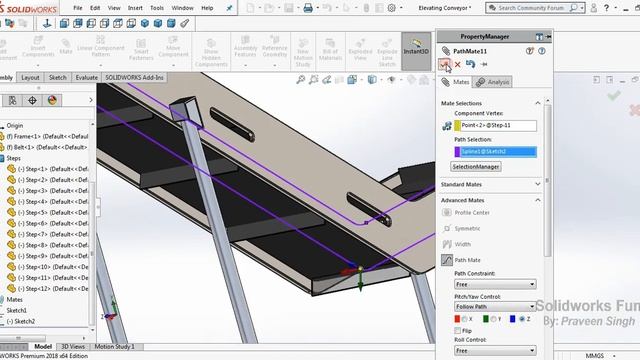Click the Normal To view icon
Screen dimensions: 640x360
click(47, 24)
